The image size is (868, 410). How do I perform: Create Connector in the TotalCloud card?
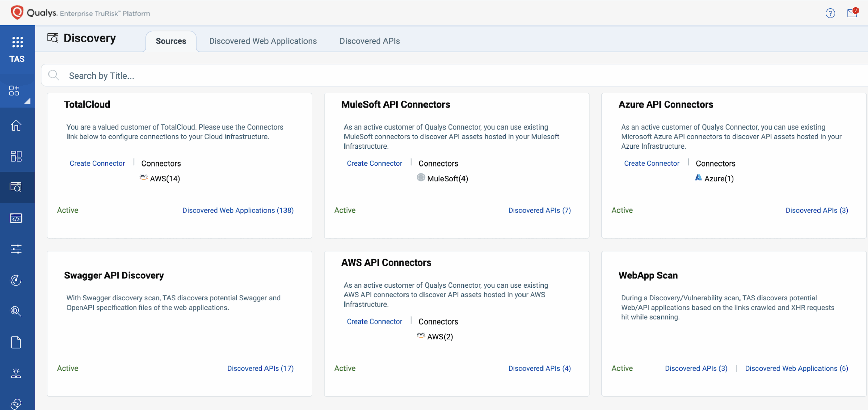(97, 163)
